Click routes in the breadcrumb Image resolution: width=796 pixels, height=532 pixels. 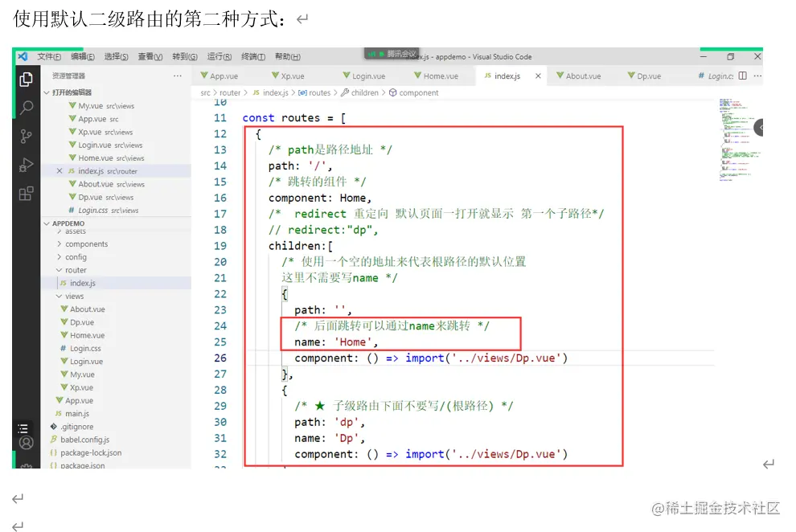coord(319,92)
